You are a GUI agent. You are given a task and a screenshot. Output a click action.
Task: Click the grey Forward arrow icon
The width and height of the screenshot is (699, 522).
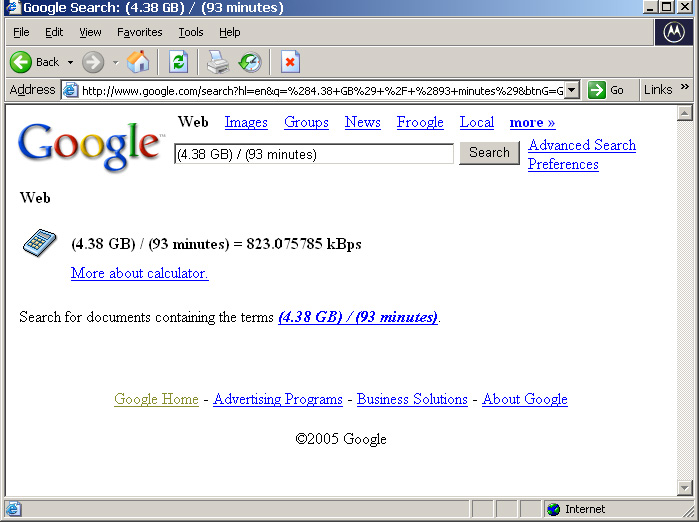(x=93, y=62)
